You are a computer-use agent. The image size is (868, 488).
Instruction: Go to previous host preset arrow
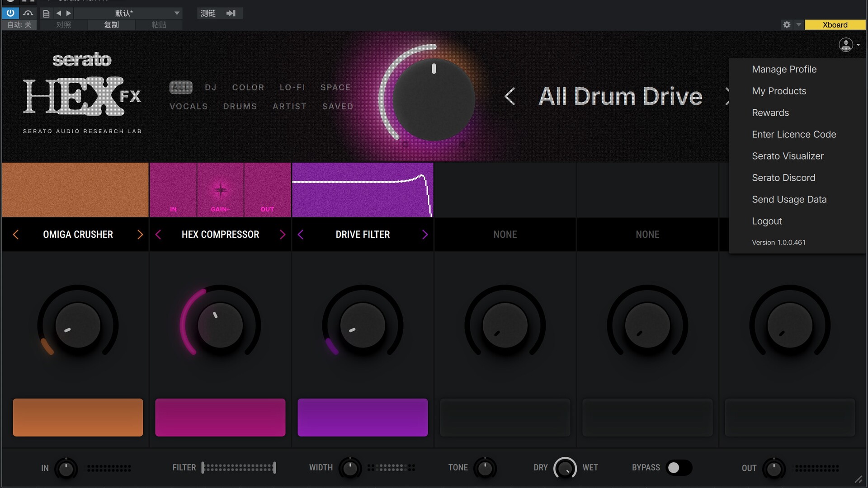59,13
